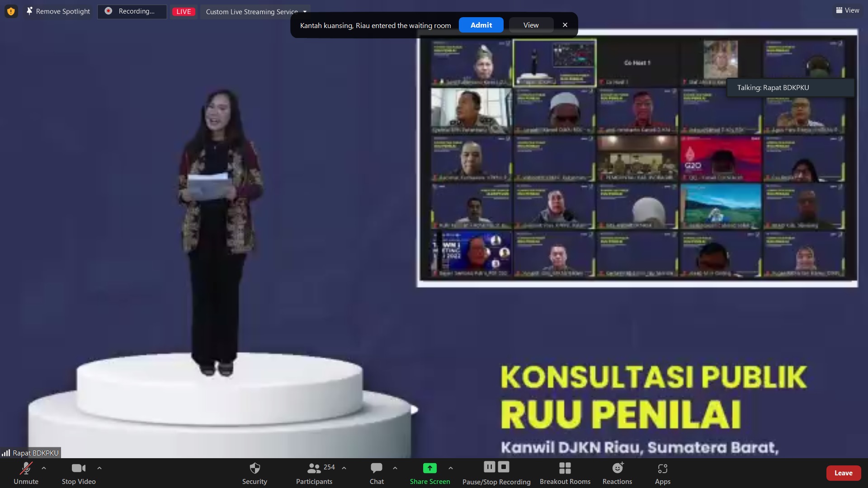Screen dimensions: 868x488
Task: Unmute the microphone
Action: (x=26, y=473)
